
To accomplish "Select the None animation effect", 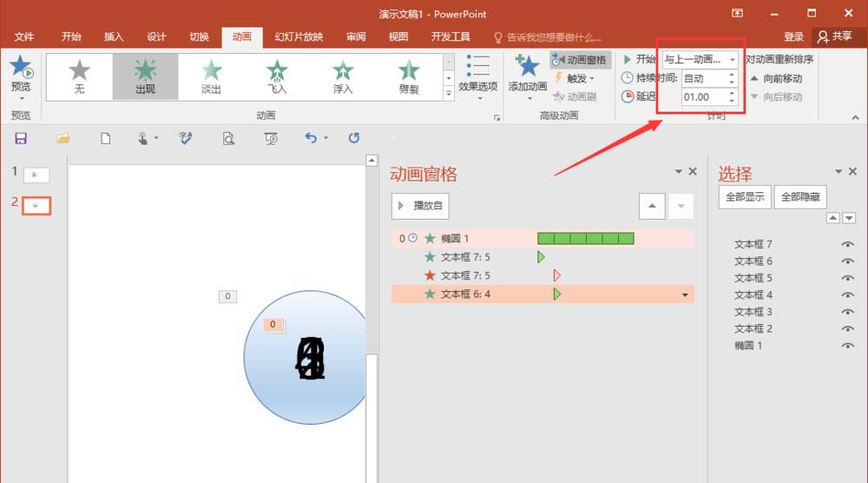I will click(79, 77).
